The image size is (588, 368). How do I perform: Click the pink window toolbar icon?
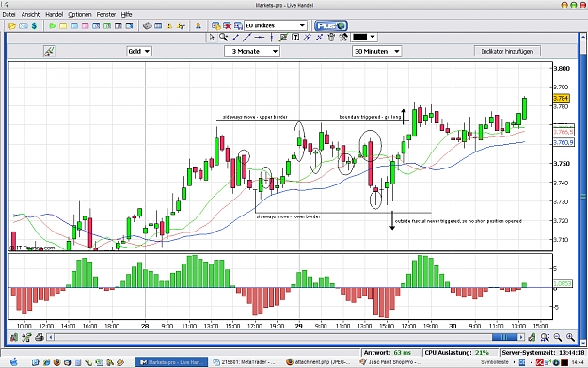click(x=86, y=26)
